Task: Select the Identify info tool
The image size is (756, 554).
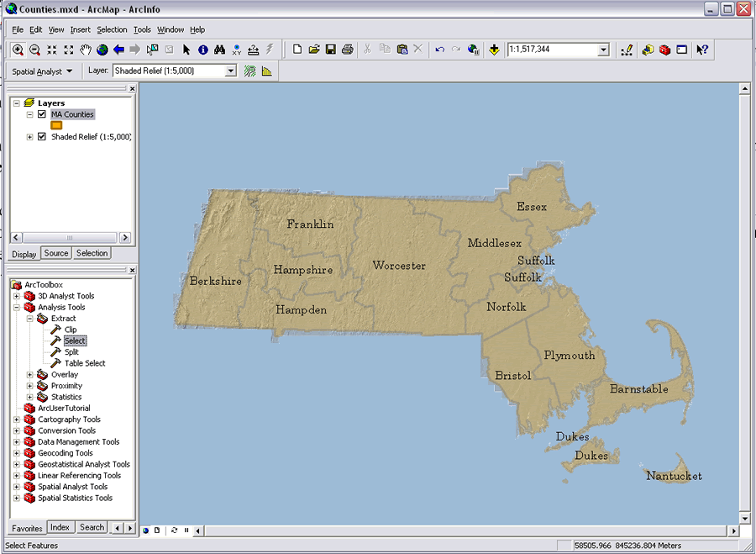Action: 202,50
